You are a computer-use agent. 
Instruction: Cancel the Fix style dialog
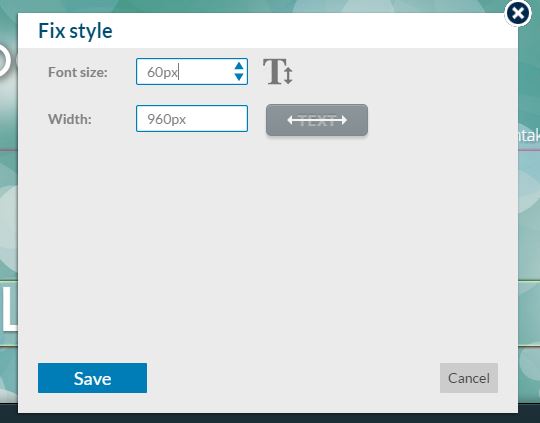(469, 378)
